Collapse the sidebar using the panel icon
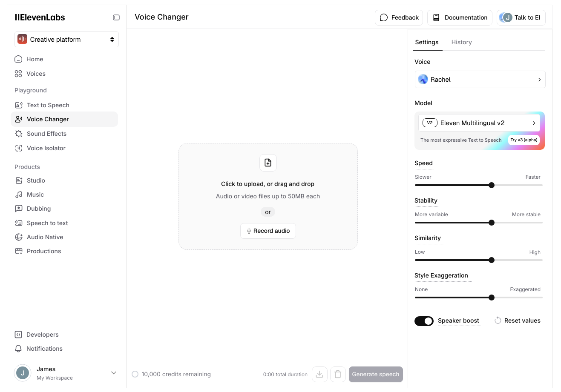Screen dimensions: 561x392 pyautogui.click(x=116, y=17)
